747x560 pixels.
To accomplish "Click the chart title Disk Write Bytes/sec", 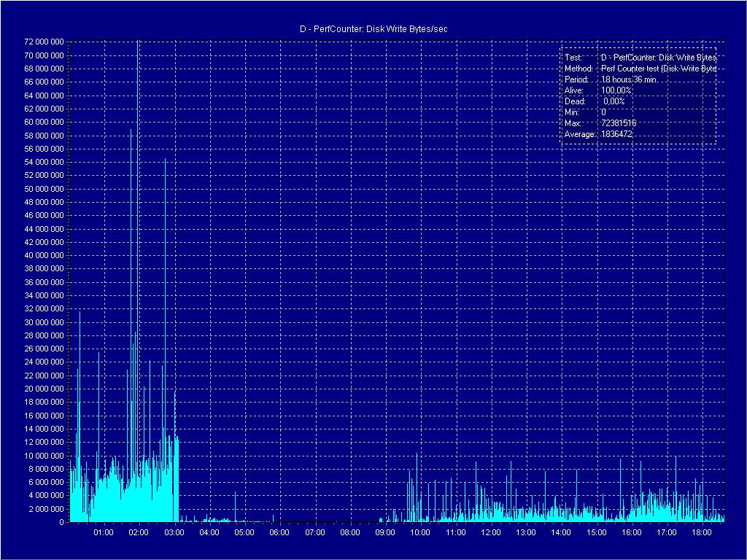I will click(373, 28).
